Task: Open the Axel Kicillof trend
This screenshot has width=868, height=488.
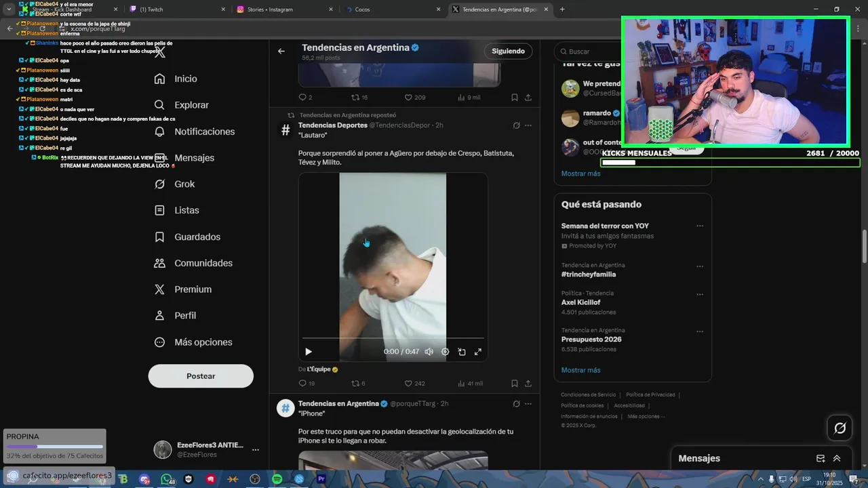Action: click(x=580, y=302)
